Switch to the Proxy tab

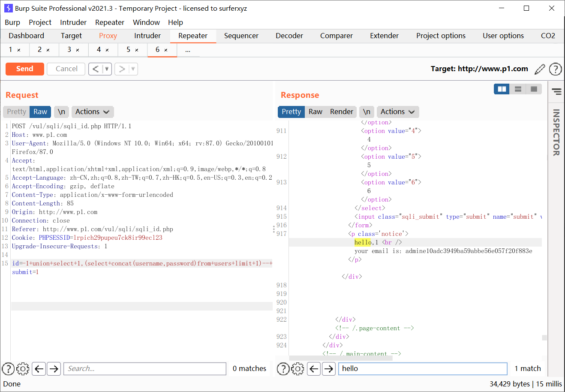click(108, 36)
